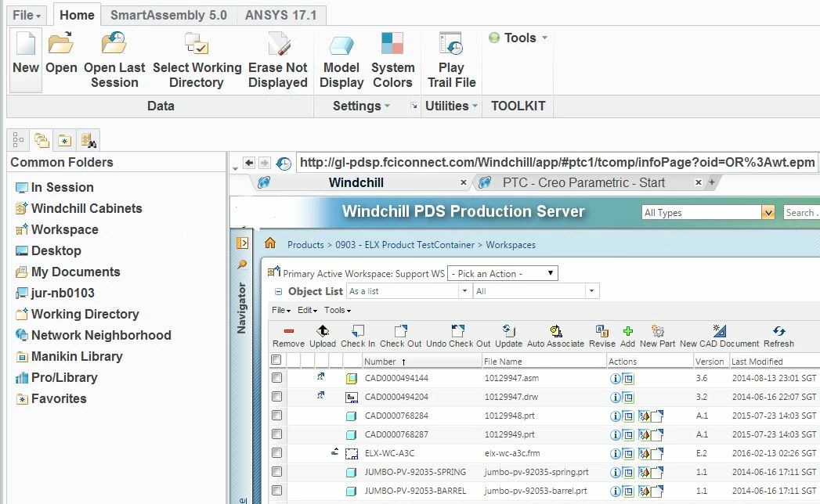This screenshot has height=504, width=820.
Task: Click the New Part toolbar icon
Action: (x=657, y=330)
